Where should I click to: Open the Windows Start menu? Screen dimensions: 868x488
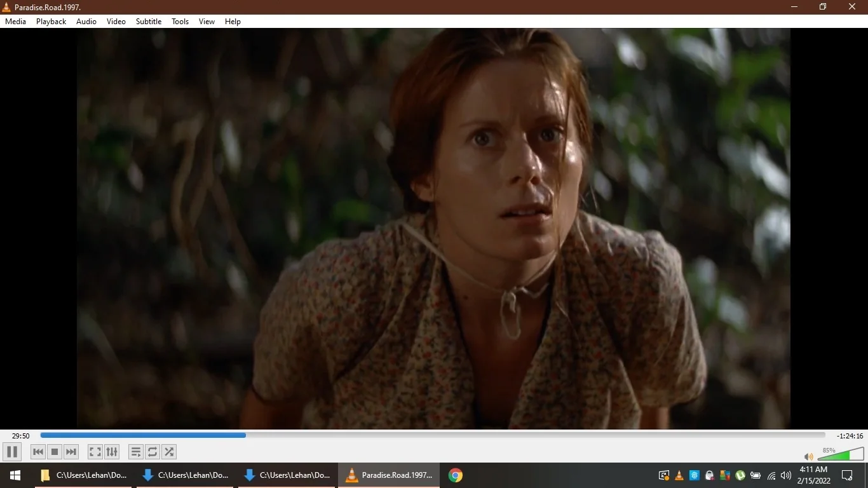tap(15, 475)
